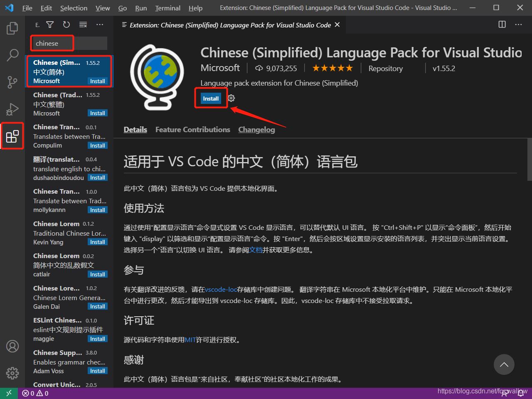Click the Accounts icon
This screenshot has width=532, height=399.
pyautogui.click(x=12, y=346)
